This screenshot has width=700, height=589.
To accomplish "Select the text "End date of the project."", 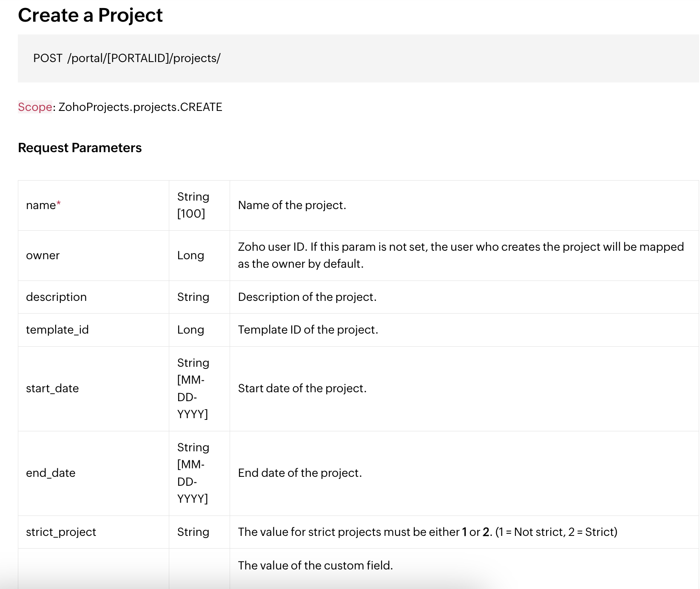I will tap(300, 473).
